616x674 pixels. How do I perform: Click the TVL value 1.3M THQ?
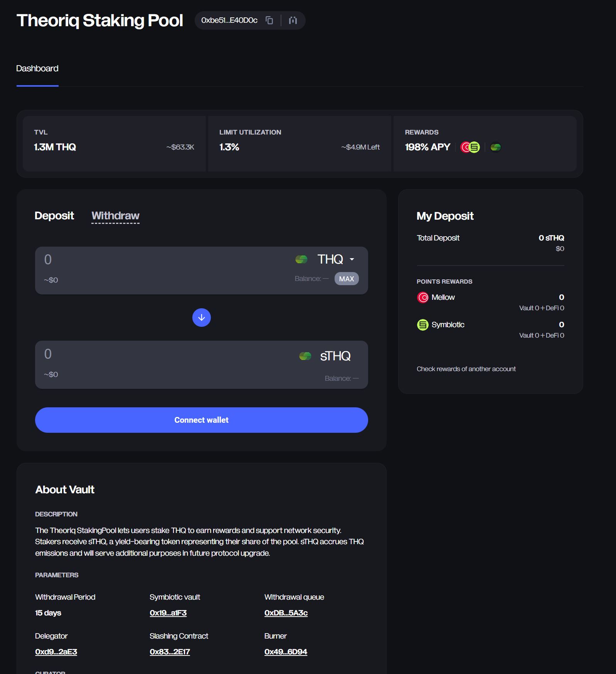pos(55,147)
